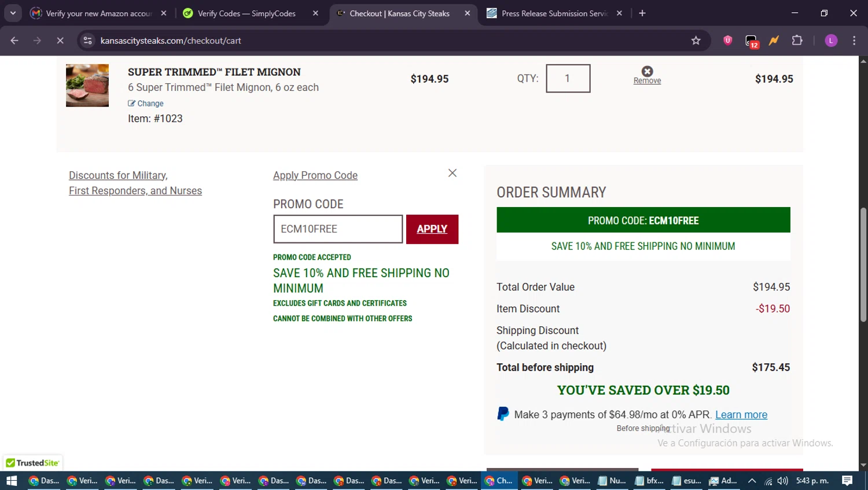This screenshot has width=868, height=490.
Task: Click the scrollbar down arrow
Action: coord(863,465)
